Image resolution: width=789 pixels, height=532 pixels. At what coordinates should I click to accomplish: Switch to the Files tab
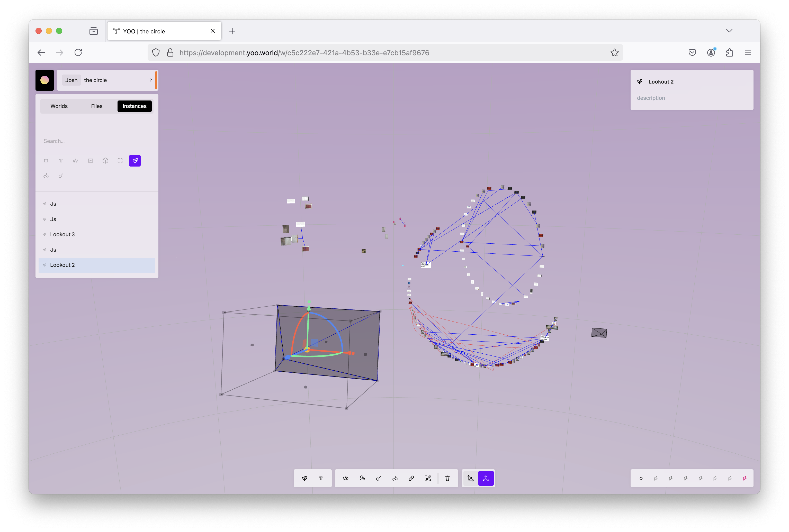click(97, 106)
